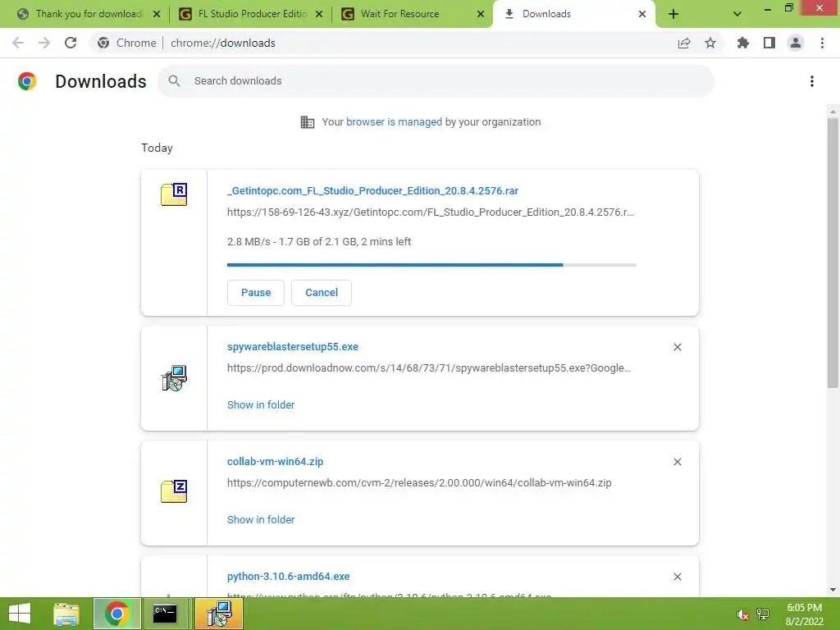Open File Explorer from taskbar
This screenshot has height=630, width=840.
click(66, 614)
